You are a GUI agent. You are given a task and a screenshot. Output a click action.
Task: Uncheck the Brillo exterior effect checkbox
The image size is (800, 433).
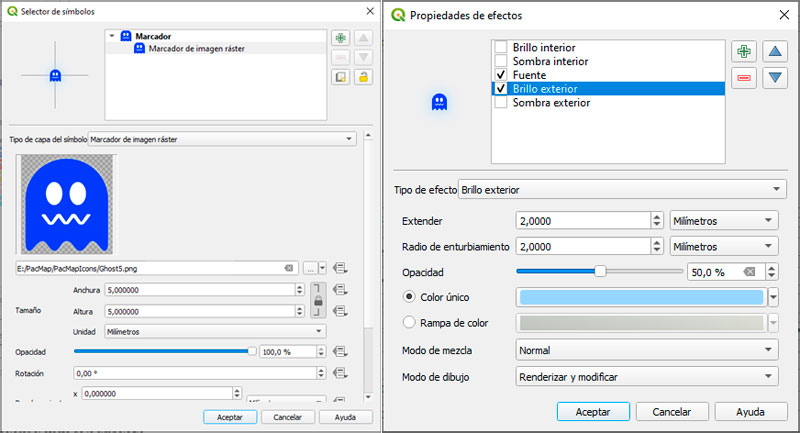(501, 88)
